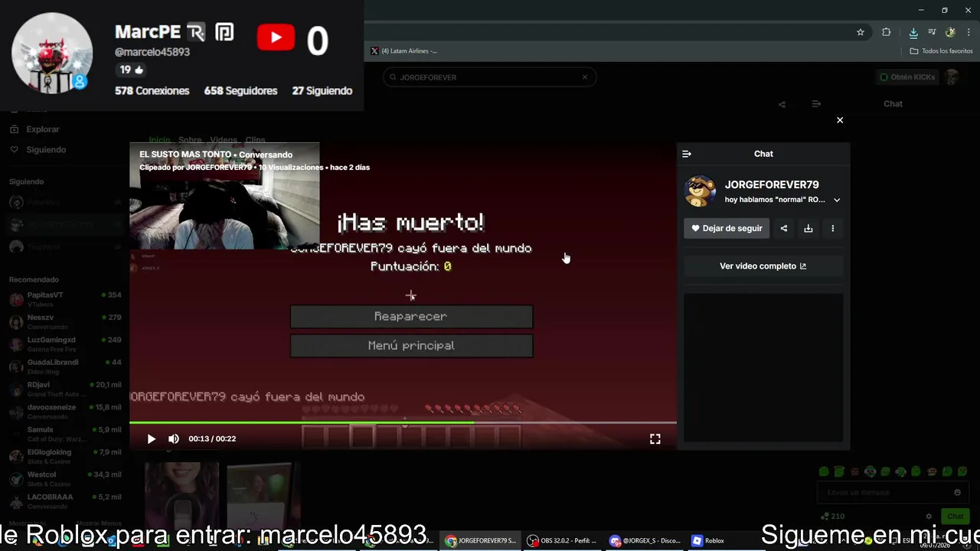This screenshot has width=980, height=551.
Task: Click the background chat collapse icon
Action: click(x=816, y=104)
